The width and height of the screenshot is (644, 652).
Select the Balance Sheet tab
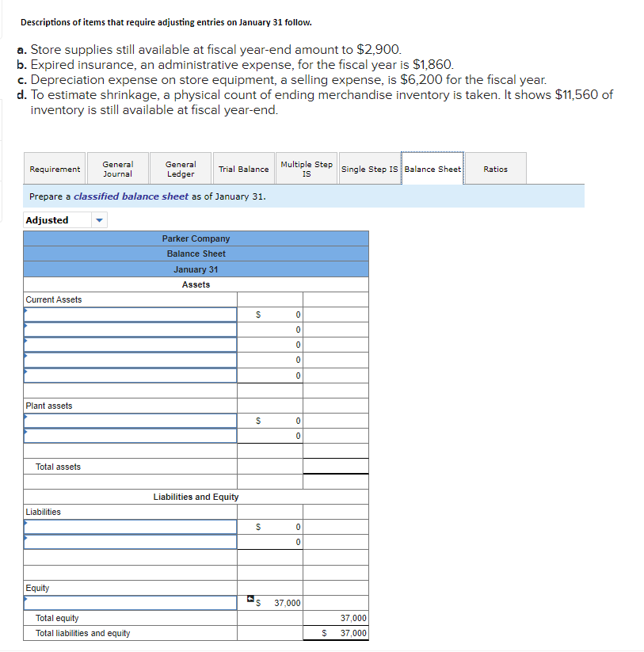click(x=433, y=168)
